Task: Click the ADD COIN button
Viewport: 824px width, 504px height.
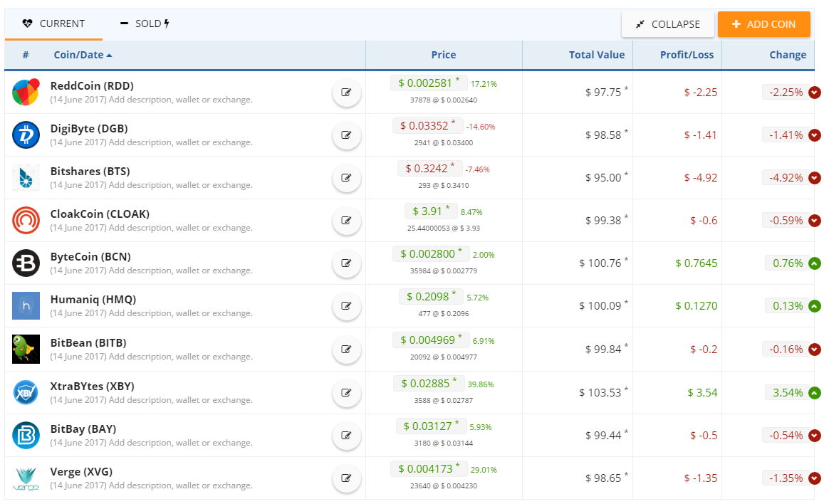Action: (764, 24)
